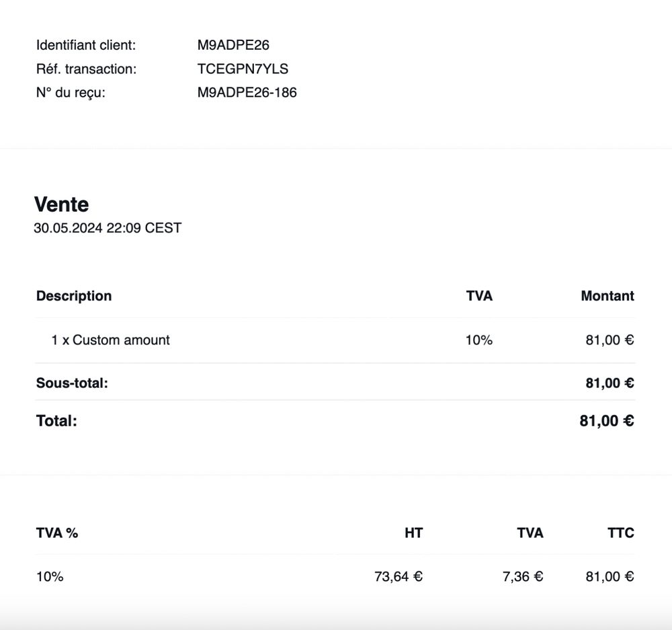Click the receipt number M9ADPE26-186
The image size is (672, 630).
click(x=247, y=93)
